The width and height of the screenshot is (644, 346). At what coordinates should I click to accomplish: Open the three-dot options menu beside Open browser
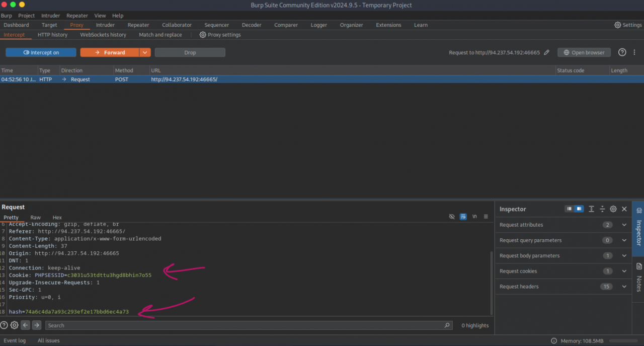(x=635, y=52)
